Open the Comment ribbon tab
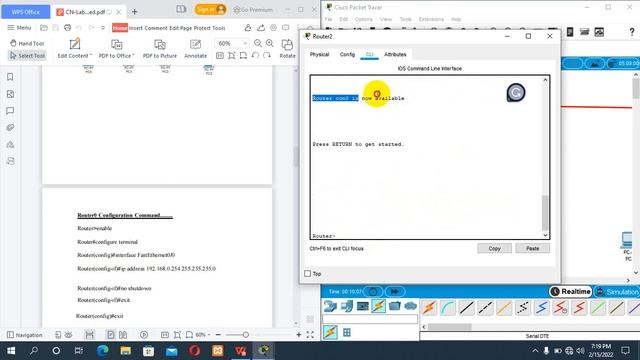The height and width of the screenshot is (360, 640). point(156,28)
